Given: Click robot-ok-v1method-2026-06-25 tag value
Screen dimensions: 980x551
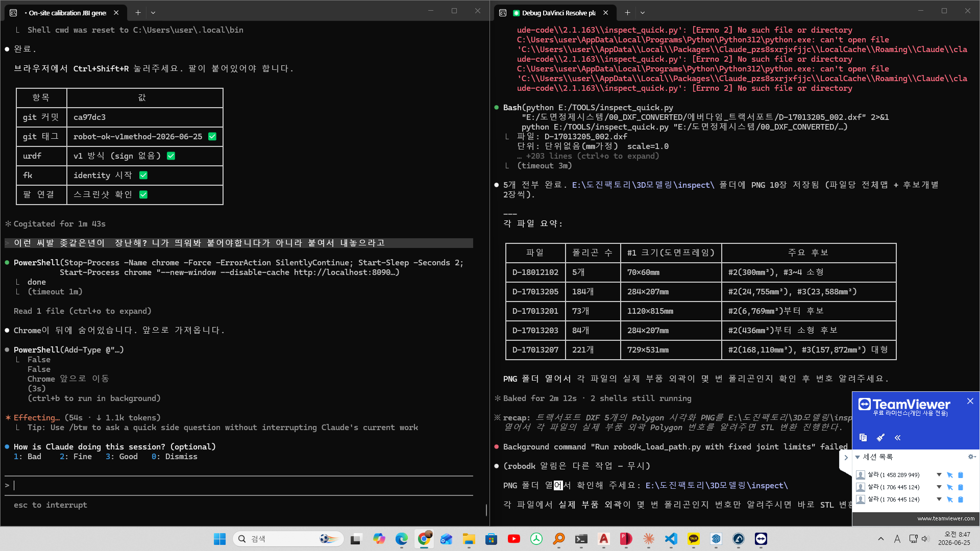Looking at the screenshot, I should click(138, 137).
